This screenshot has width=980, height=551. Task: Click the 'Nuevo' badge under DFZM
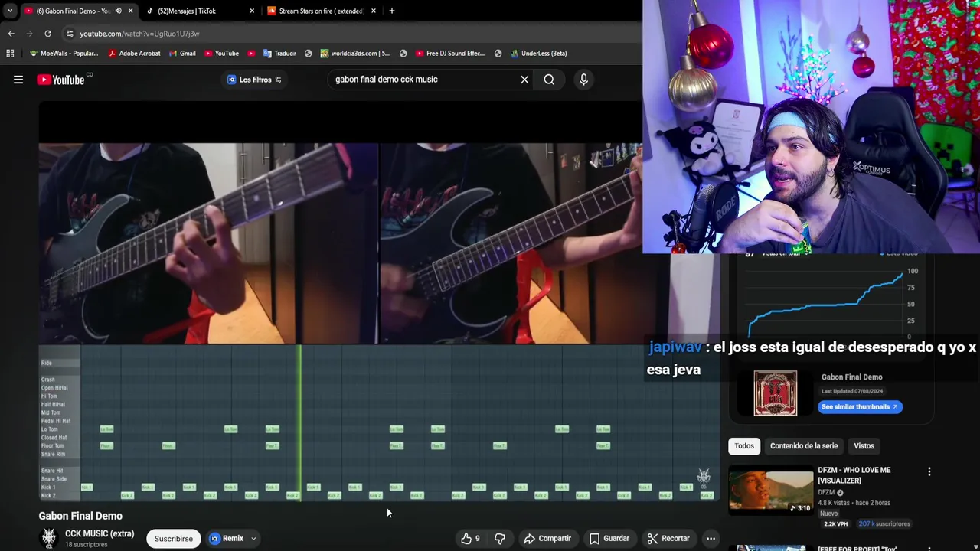pyautogui.click(x=829, y=514)
